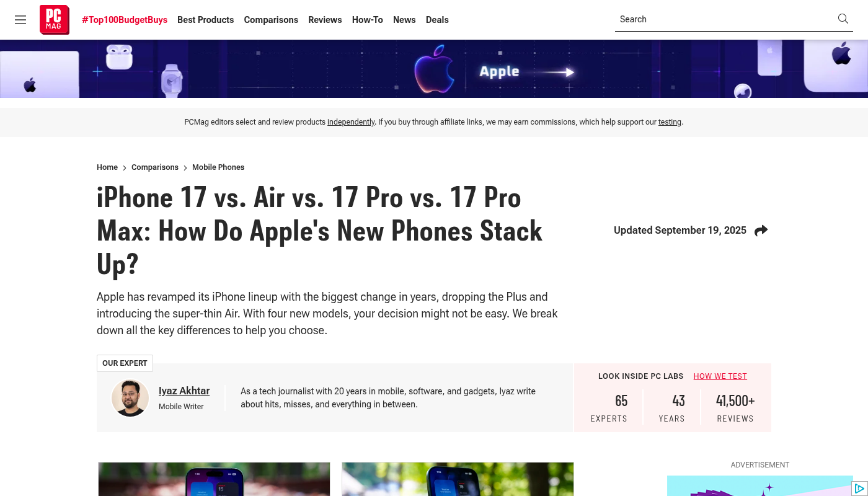The image size is (868, 496).
Task: Click the search magnifier icon
Action: (x=843, y=19)
